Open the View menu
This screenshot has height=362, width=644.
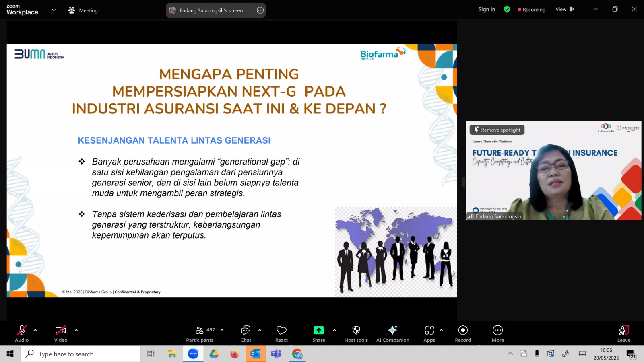565,9
